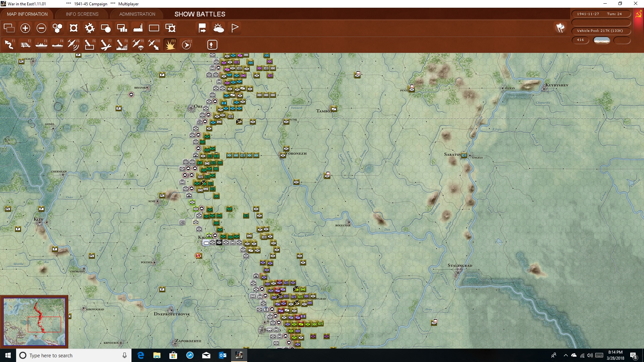Toggle the unit counter with circle icon
The width and height of the screenshot is (644, 362).
coord(106,28)
